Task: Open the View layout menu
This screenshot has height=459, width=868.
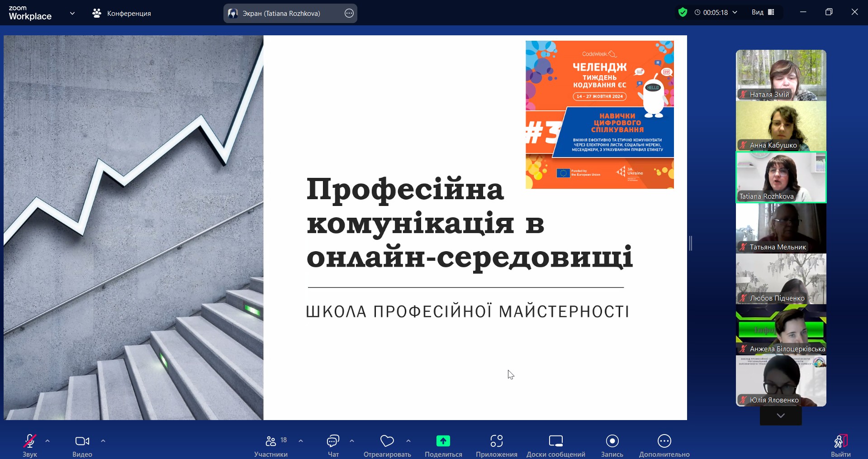Action: pos(763,13)
